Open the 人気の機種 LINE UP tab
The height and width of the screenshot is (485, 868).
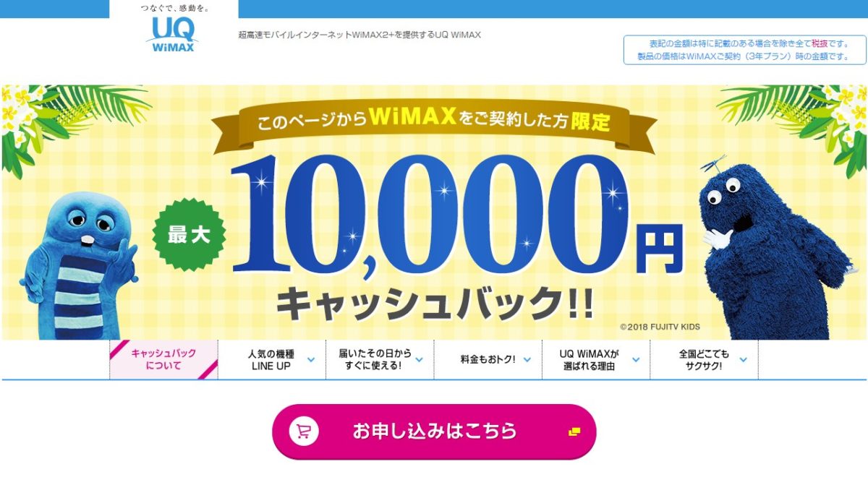[x=272, y=359]
